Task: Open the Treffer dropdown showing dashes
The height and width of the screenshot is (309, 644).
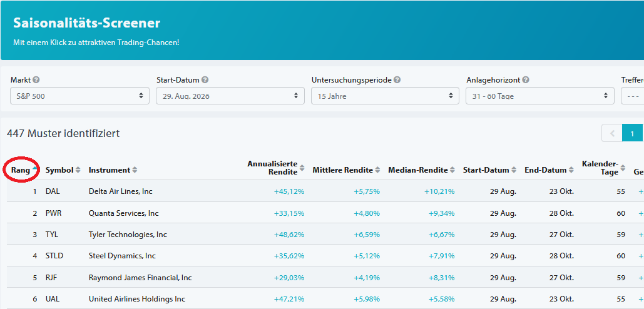Action: click(x=633, y=96)
